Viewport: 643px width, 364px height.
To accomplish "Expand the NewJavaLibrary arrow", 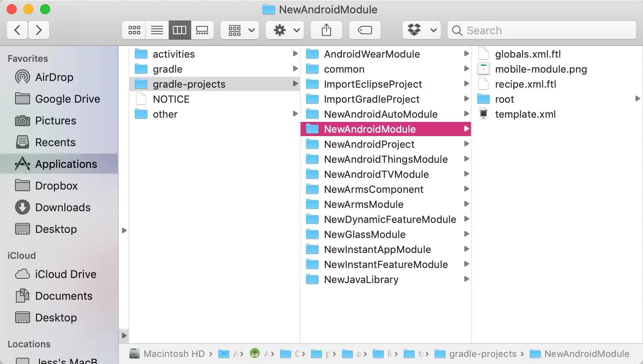I will click(466, 279).
